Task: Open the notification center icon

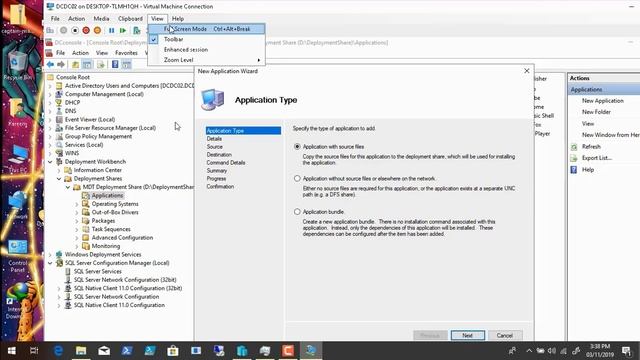Action: 627,351
